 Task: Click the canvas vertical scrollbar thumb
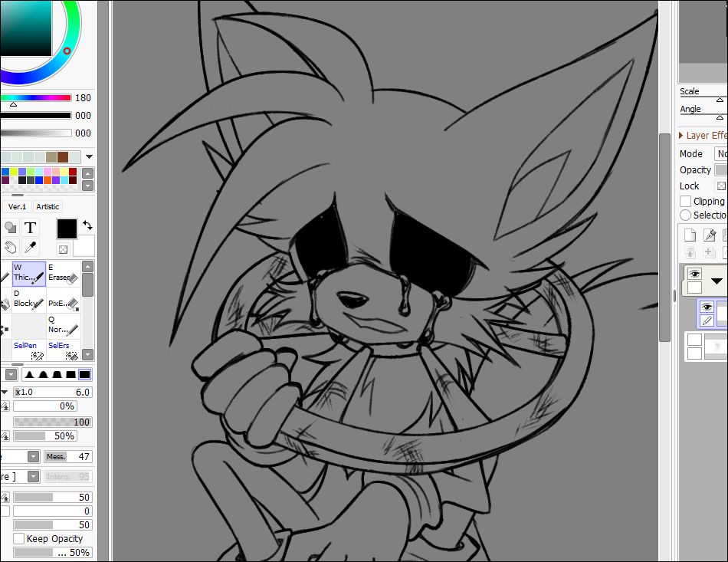pyautogui.click(x=664, y=238)
